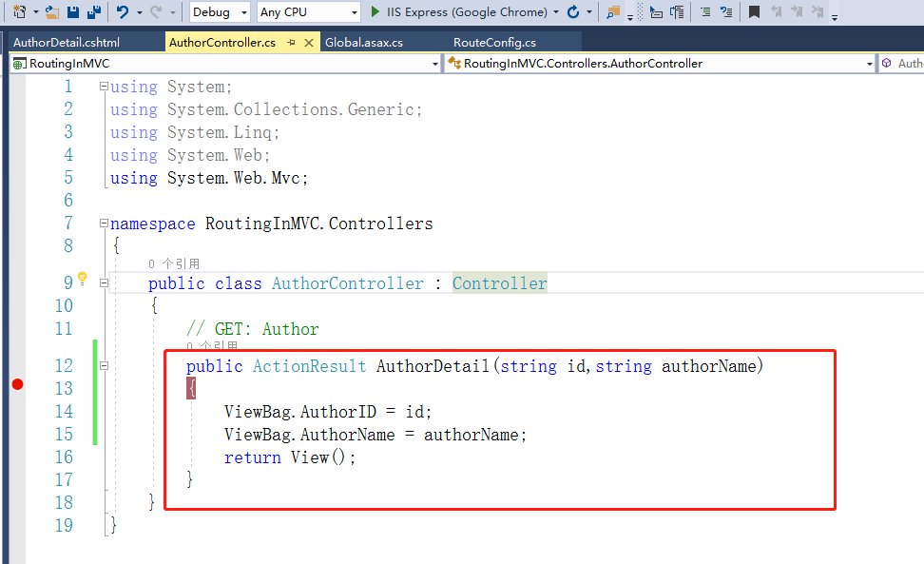Click the lightbulb quick actions icon at line 9
The width and height of the screenshot is (924, 564).
(83, 278)
